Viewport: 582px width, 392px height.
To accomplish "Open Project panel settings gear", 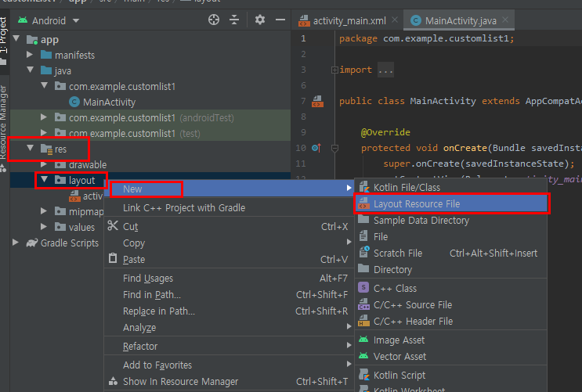I will pyautogui.click(x=260, y=20).
